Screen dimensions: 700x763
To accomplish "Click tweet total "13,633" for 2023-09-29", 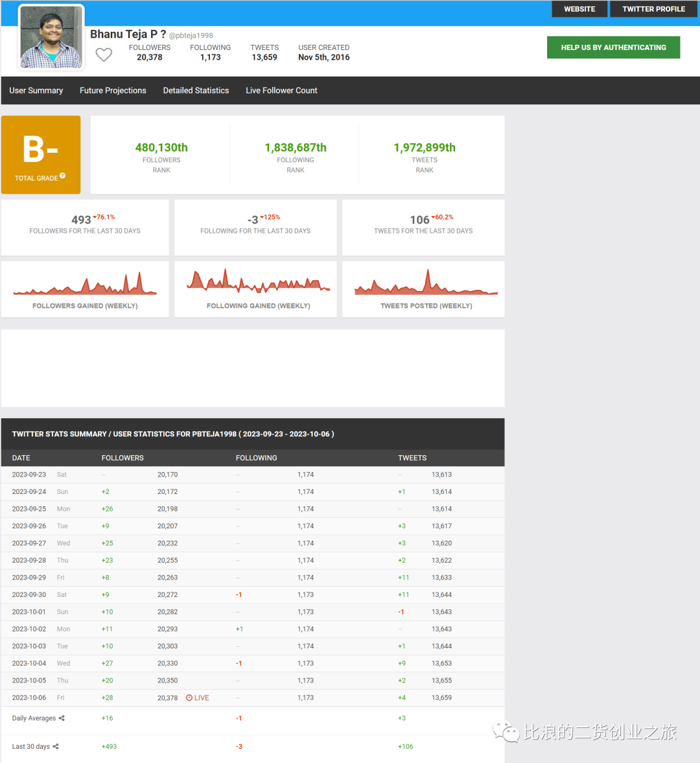I will tap(441, 578).
